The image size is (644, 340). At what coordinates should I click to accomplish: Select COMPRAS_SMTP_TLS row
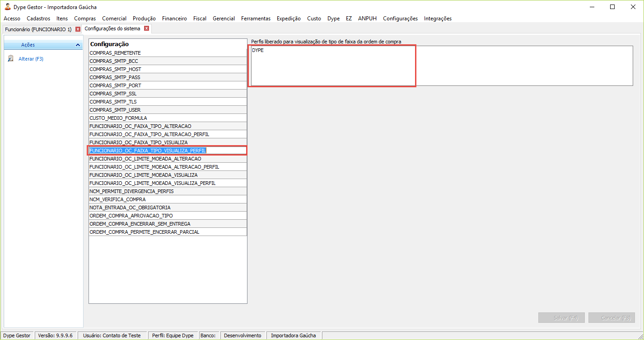(x=168, y=102)
